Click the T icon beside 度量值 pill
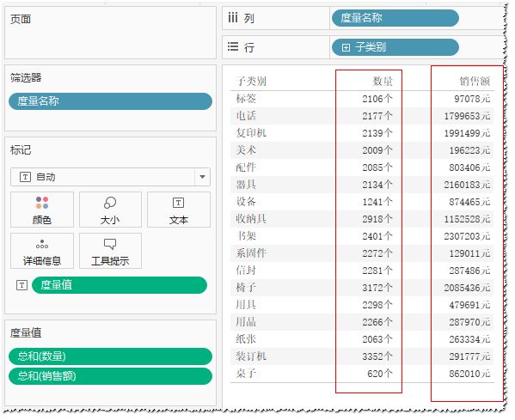The height and width of the screenshot is (420, 515). point(22,285)
